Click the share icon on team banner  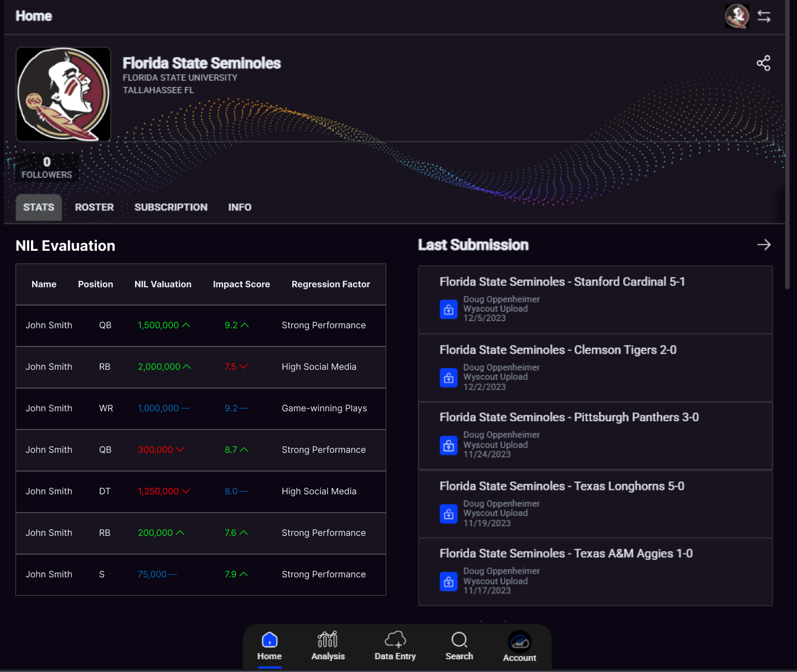(x=763, y=63)
